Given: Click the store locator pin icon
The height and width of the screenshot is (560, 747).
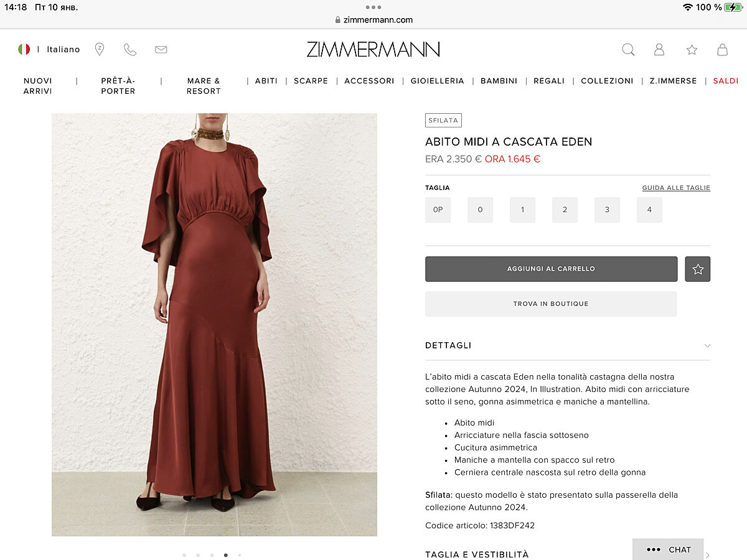Looking at the screenshot, I should [100, 49].
